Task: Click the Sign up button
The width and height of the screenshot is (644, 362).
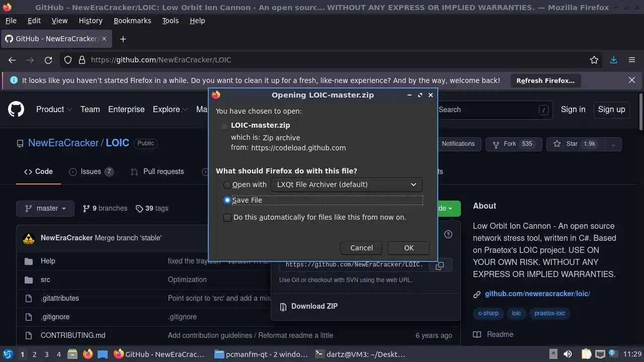Action: (611, 109)
